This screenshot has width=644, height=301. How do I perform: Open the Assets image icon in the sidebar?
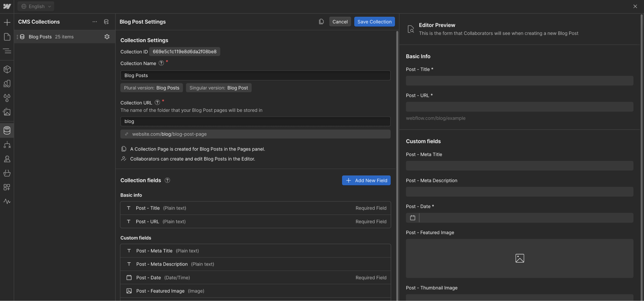pyautogui.click(x=7, y=112)
